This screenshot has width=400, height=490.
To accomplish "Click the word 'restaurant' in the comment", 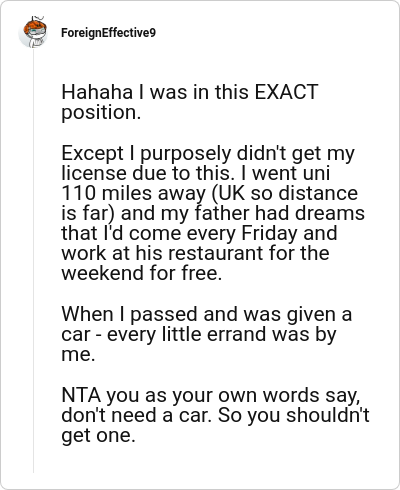I will tap(215, 253).
